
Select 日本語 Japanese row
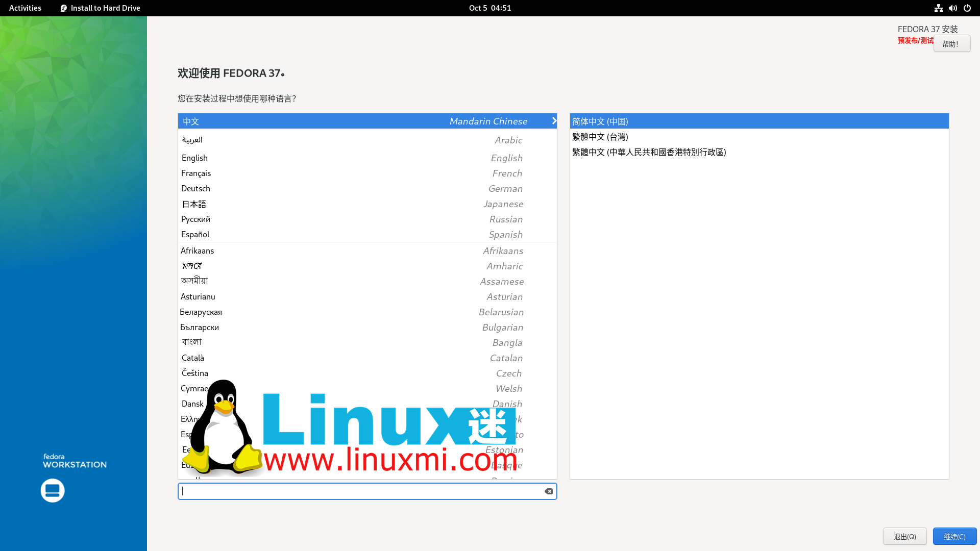coord(367,204)
